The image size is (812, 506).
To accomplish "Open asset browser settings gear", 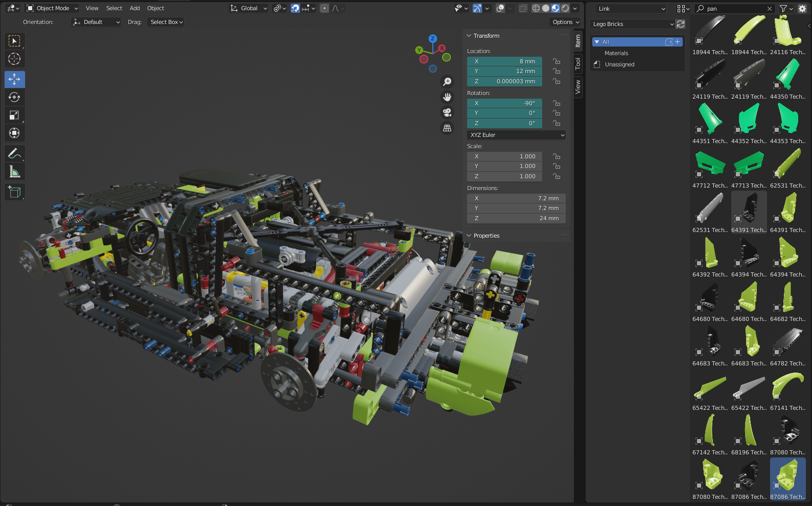I will (802, 9).
